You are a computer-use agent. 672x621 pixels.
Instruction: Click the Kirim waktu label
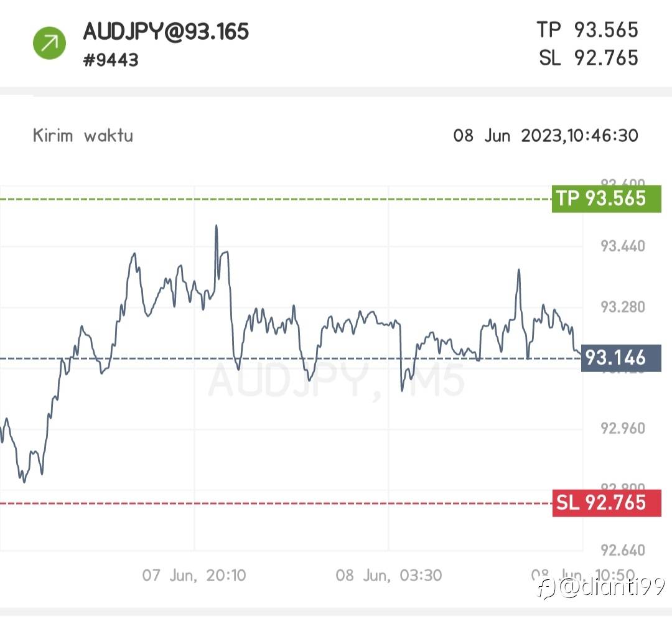click(x=83, y=136)
